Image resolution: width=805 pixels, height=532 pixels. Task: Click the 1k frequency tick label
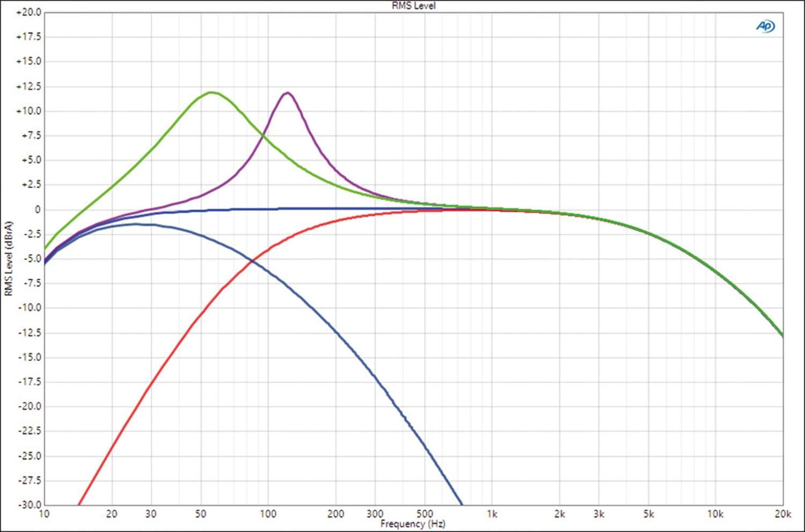492,514
